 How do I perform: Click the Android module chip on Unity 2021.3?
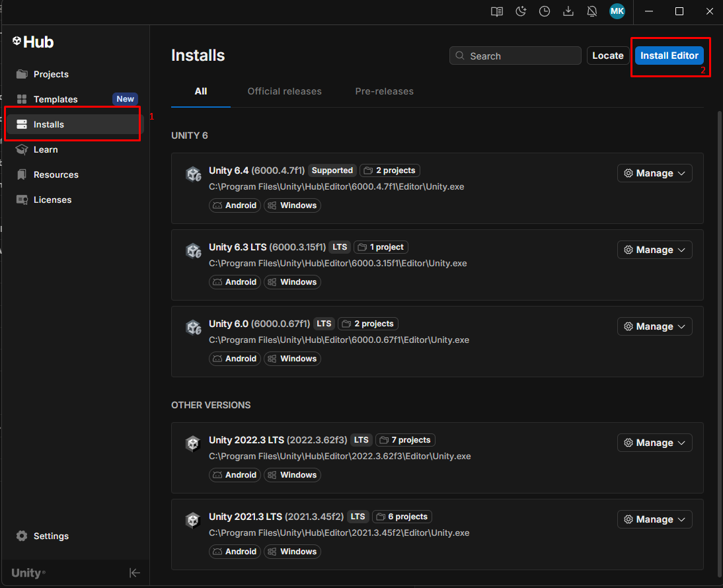[x=235, y=552]
